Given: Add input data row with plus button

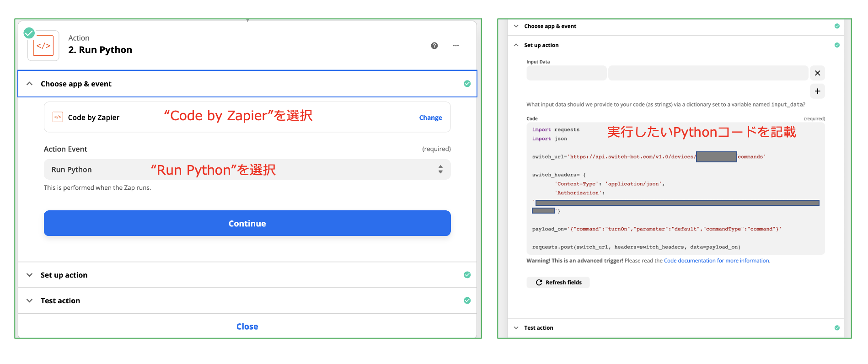Looking at the screenshot, I should 817,91.
